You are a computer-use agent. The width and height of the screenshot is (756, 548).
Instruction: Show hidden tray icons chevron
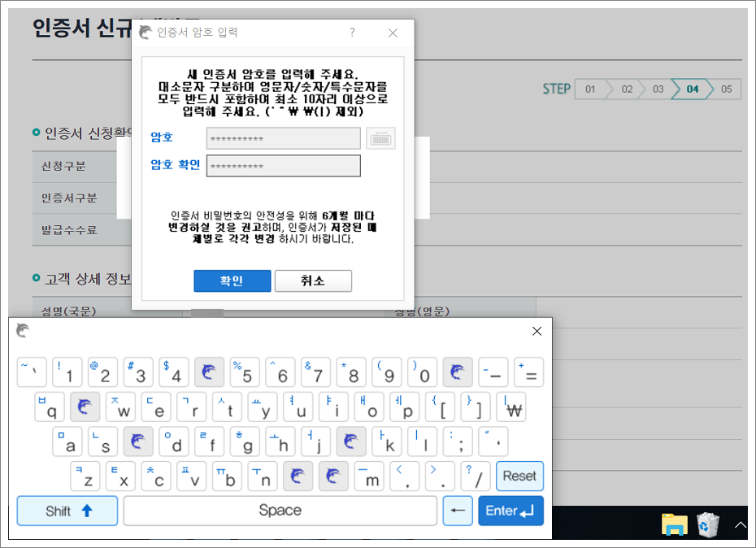(740, 524)
